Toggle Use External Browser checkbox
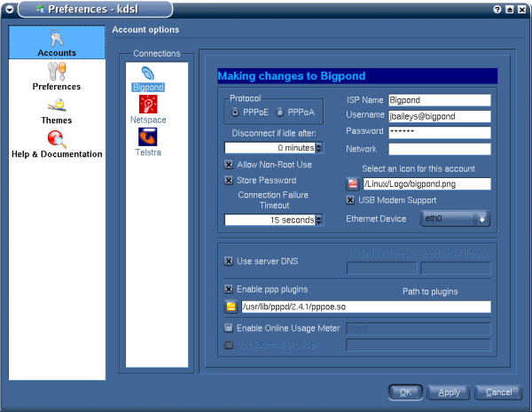Viewport: 532px width, 412px height. tap(229, 345)
